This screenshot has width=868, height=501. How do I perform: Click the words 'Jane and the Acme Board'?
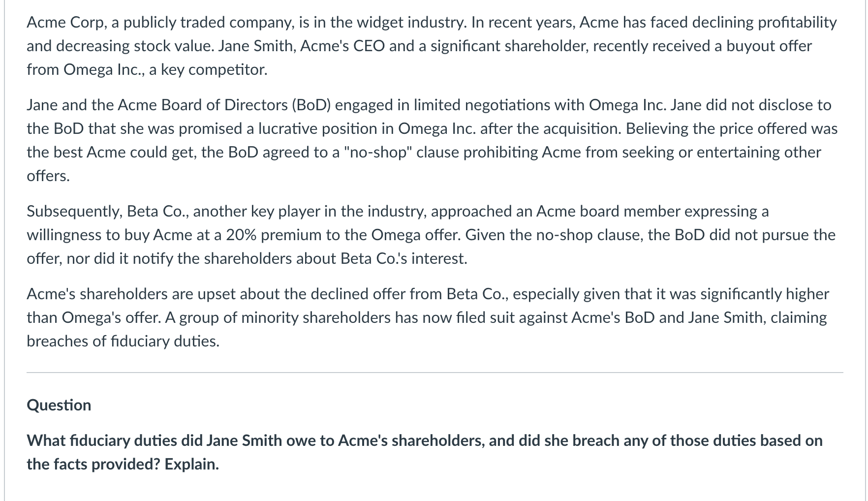tap(110, 105)
